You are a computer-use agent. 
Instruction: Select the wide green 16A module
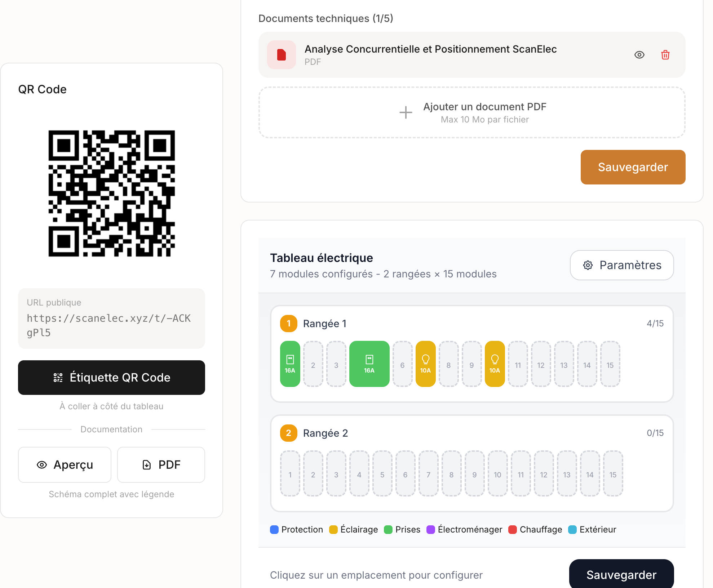coord(369,364)
